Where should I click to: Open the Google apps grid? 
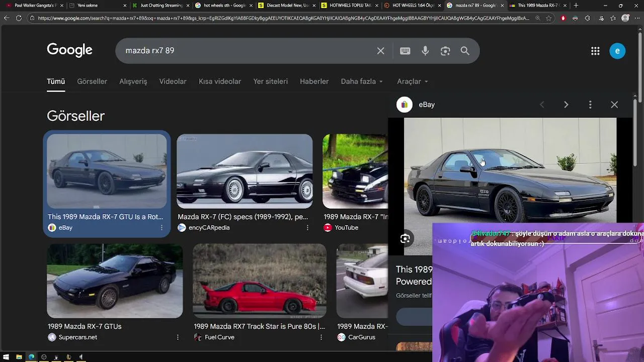click(595, 51)
